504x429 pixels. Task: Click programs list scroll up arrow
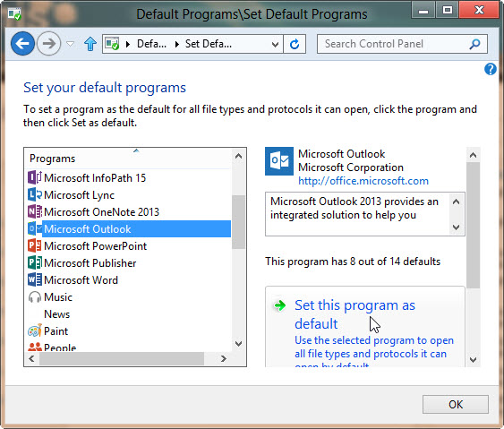click(238, 157)
